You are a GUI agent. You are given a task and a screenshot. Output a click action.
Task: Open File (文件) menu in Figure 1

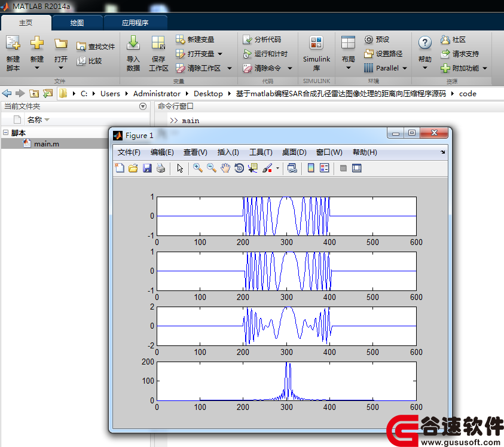(129, 152)
